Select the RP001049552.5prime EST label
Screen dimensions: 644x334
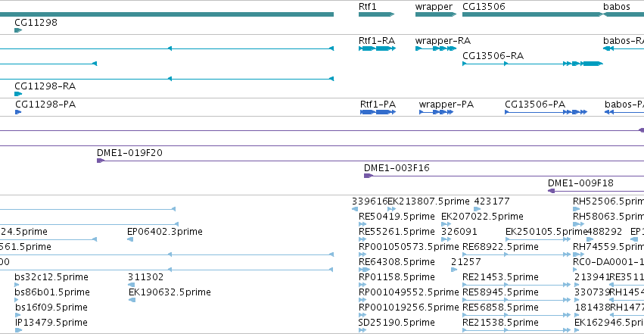coord(409,293)
